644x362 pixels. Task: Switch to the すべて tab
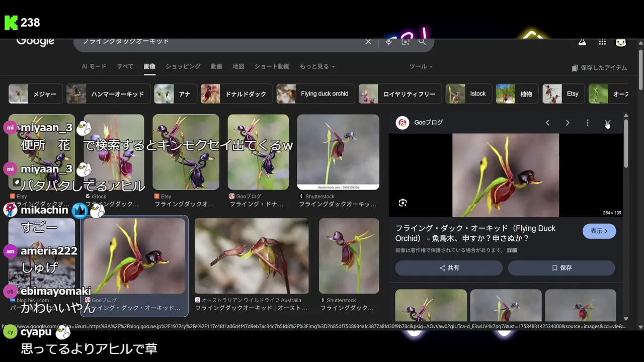point(125,66)
